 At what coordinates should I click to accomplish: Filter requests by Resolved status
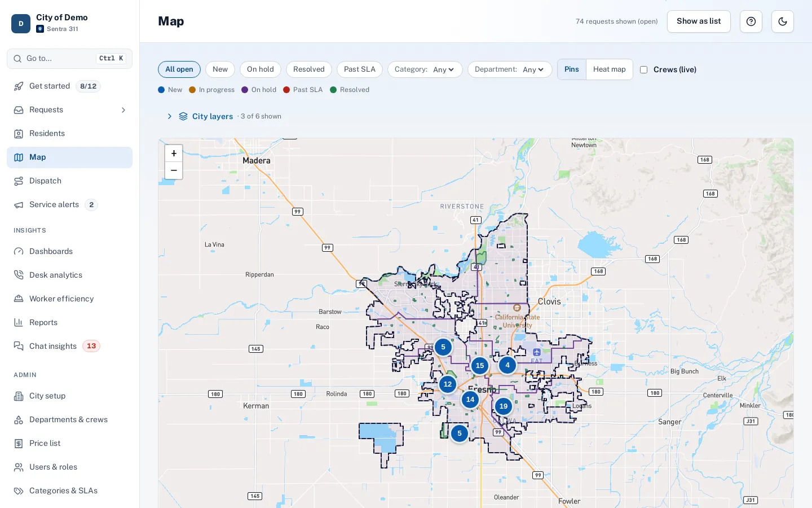pos(309,69)
